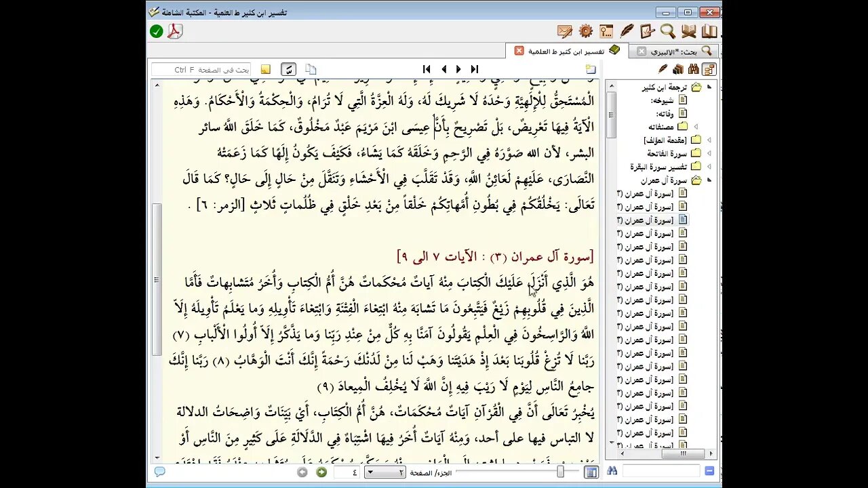Click the in-page search field
868x488 pixels.
click(x=201, y=69)
